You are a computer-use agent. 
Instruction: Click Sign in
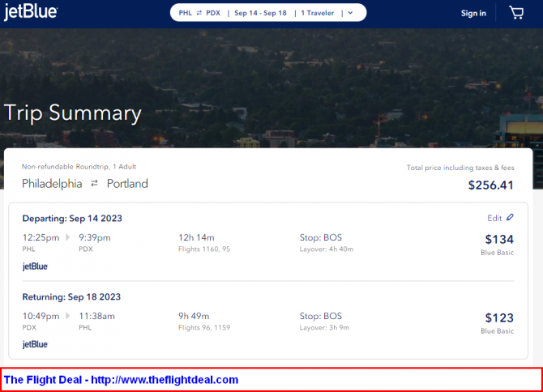click(x=473, y=13)
